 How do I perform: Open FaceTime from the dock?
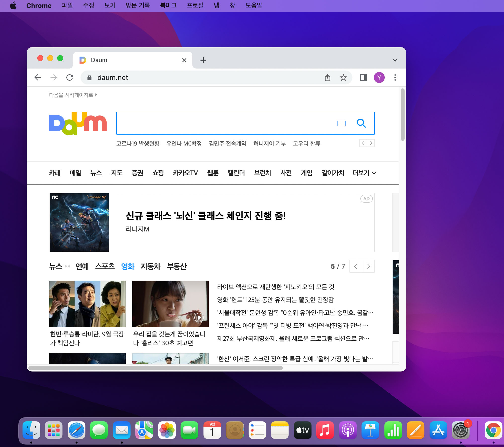click(189, 430)
